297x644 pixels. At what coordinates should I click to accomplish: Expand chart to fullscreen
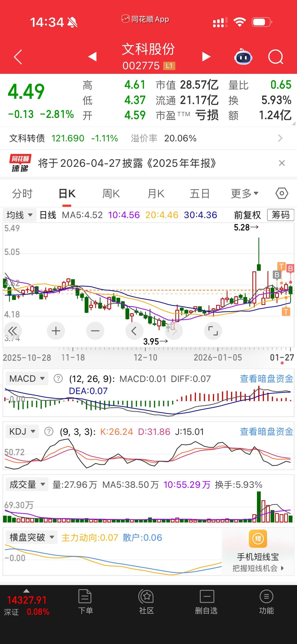tap(213, 331)
